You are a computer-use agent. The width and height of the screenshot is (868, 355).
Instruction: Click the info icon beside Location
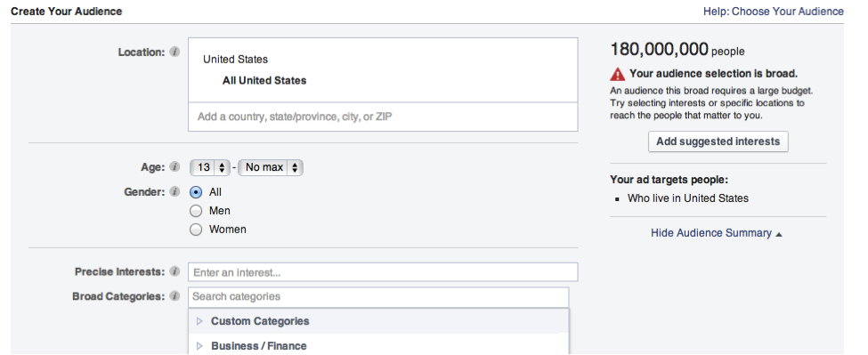(174, 52)
